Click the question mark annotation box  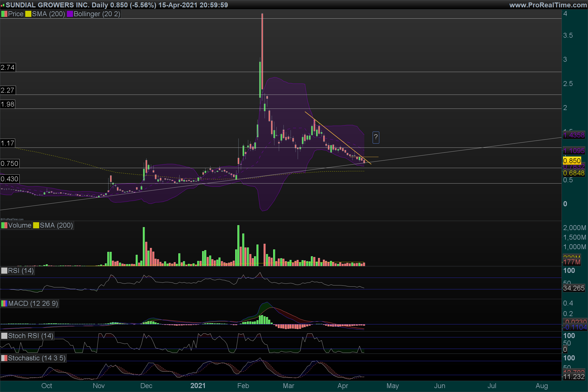[376, 137]
